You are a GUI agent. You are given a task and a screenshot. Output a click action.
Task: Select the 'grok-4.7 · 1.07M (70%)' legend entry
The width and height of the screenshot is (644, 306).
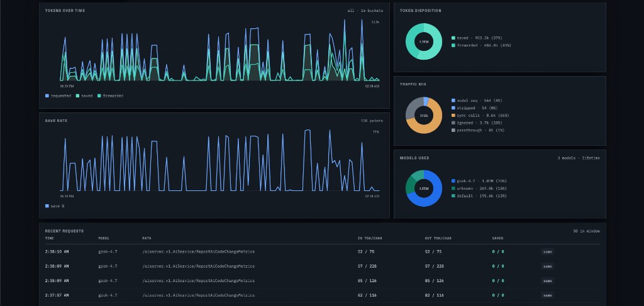pos(479,181)
